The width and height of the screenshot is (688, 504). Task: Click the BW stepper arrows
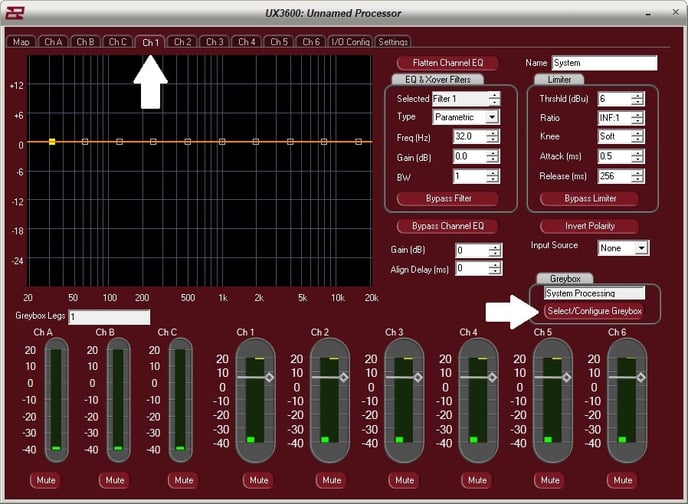[493, 176]
